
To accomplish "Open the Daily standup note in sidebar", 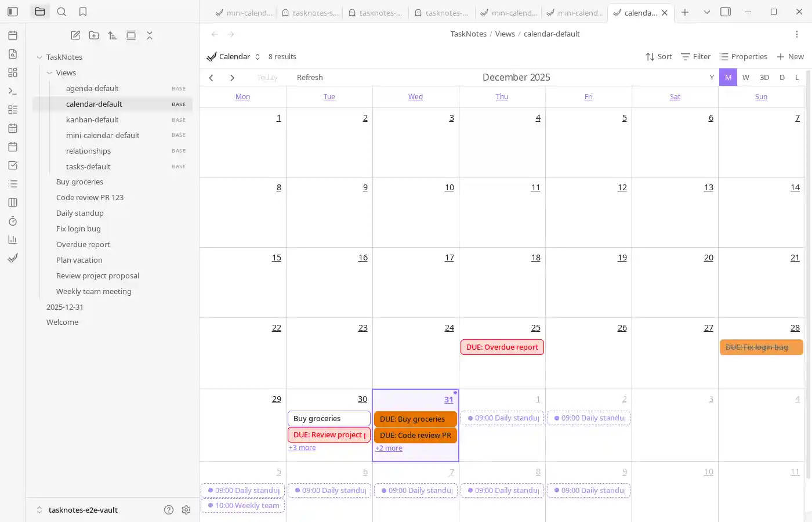I will tap(79, 213).
